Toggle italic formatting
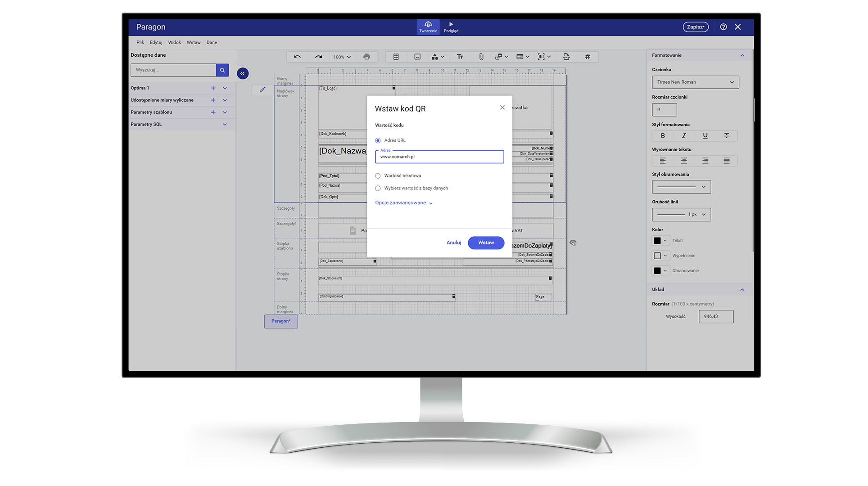Screen dimensions: 868x486 [x=683, y=136]
